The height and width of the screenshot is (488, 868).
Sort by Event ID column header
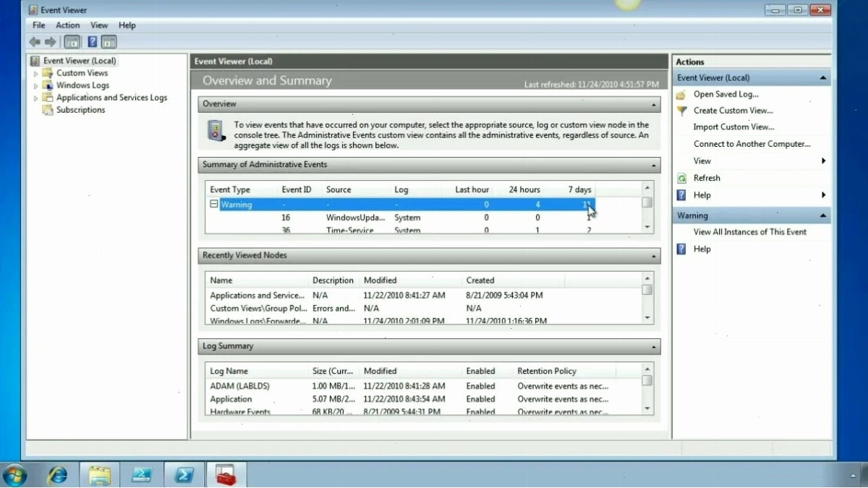(297, 189)
